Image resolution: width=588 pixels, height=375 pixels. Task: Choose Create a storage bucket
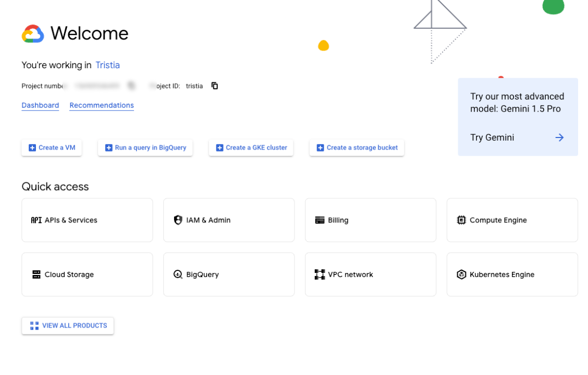[x=357, y=148]
